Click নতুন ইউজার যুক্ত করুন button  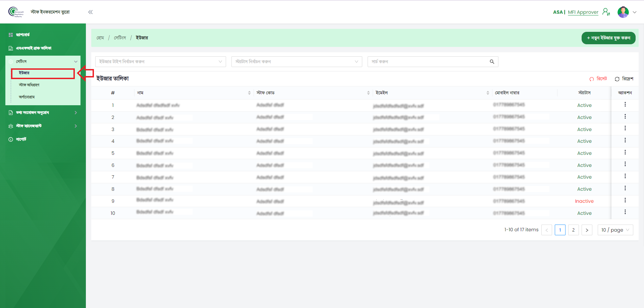[608, 38]
